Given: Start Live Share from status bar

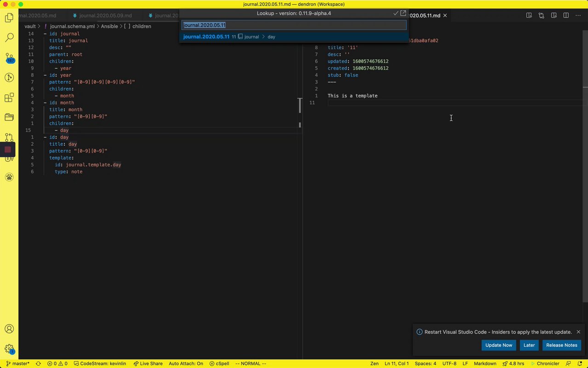Looking at the screenshot, I should [x=148, y=363].
